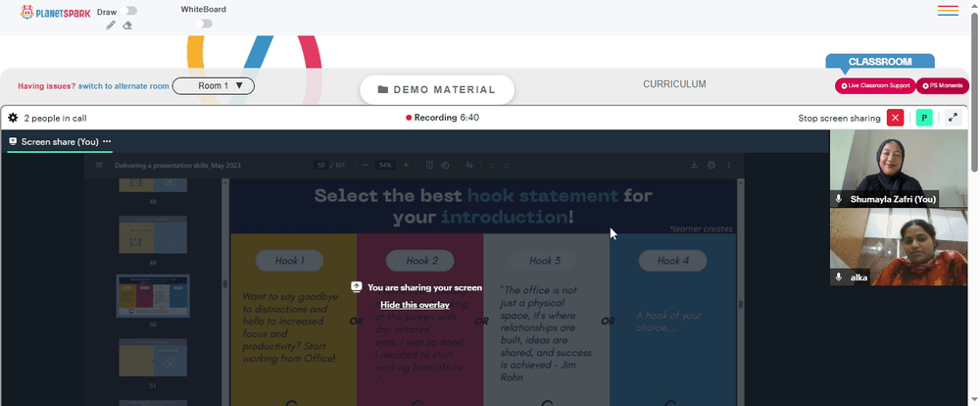Click the red Recording indicator dot
This screenshot has height=406, width=980.
click(x=409, y=118)
